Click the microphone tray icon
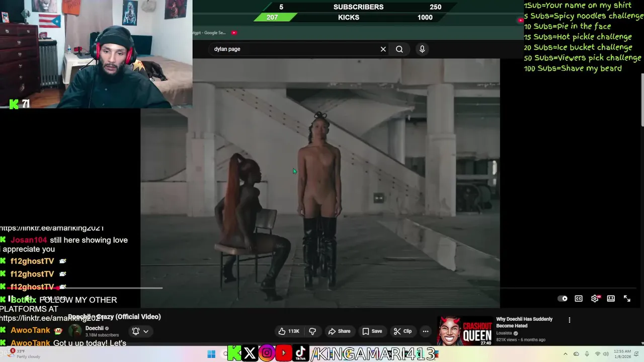The width and height of the screenshot is (644, 362). click(587, 354)
